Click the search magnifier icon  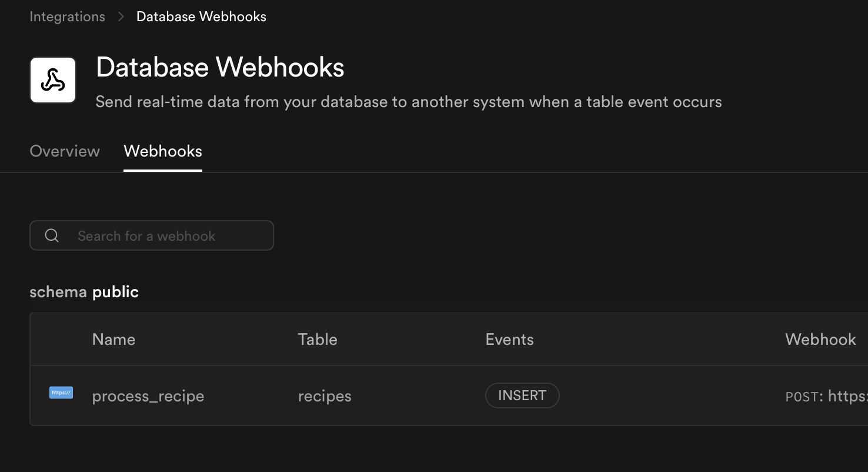(x=52, y=235)
